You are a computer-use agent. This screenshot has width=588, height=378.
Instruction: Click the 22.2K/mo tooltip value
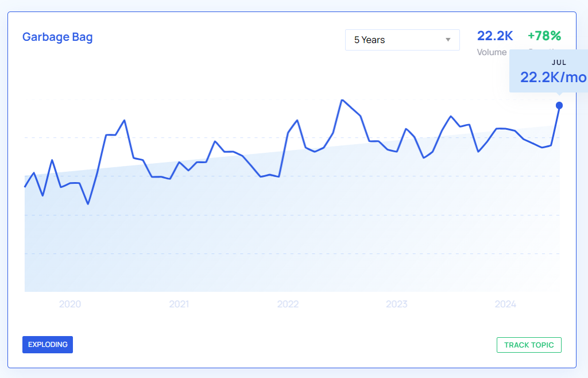point(554,77)
